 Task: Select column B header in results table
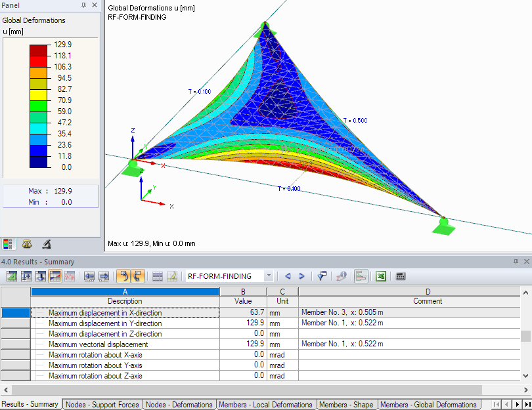(x=243, y=292)
